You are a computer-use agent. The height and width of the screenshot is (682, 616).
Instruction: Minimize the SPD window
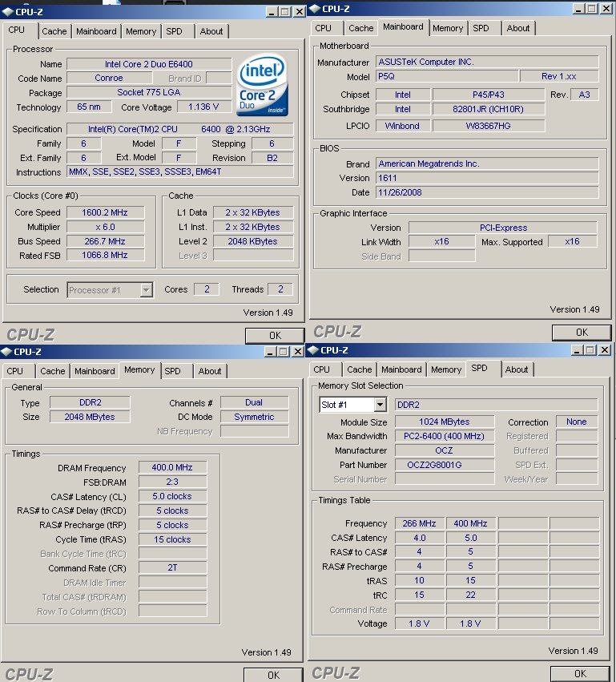577,350
